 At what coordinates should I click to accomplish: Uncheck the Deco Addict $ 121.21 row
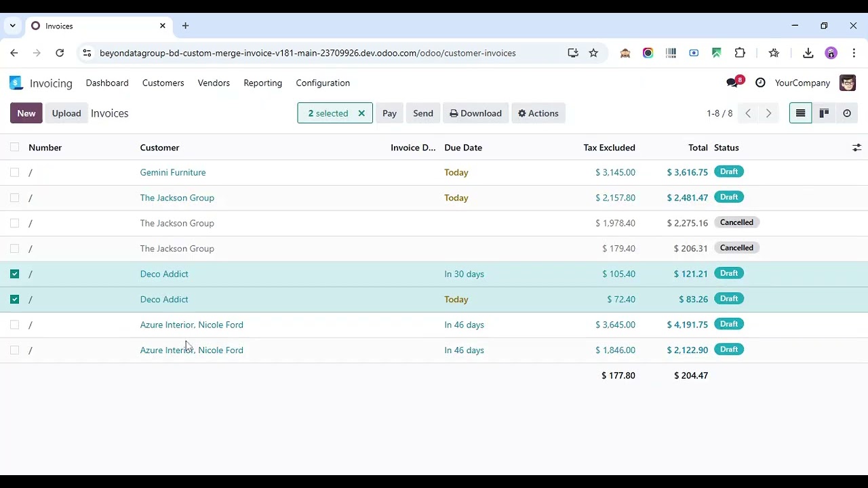click(x=14, y=274)
